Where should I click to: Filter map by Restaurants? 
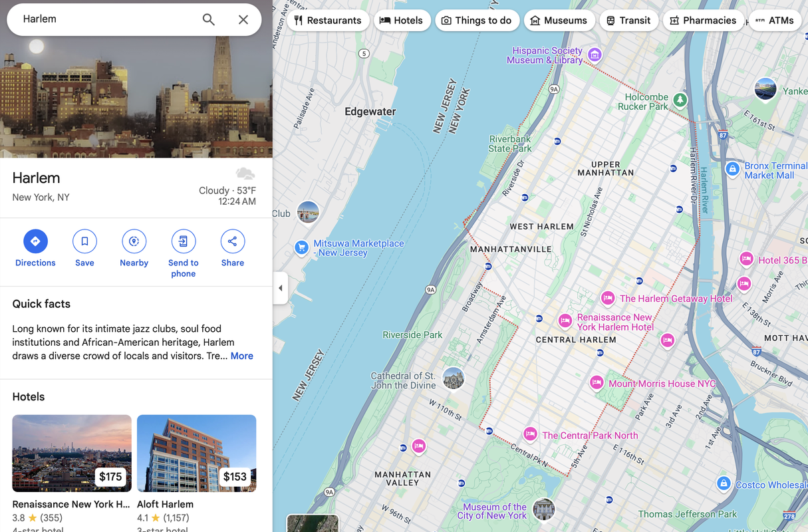coord(328,20)
